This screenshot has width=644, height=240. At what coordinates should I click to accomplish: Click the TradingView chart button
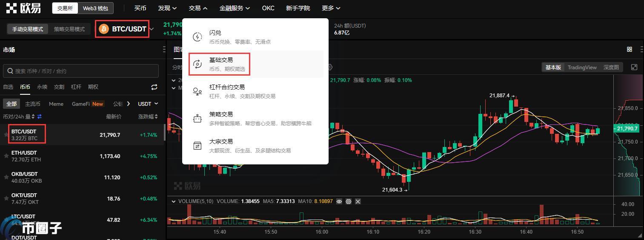click(x=582, y=67)
